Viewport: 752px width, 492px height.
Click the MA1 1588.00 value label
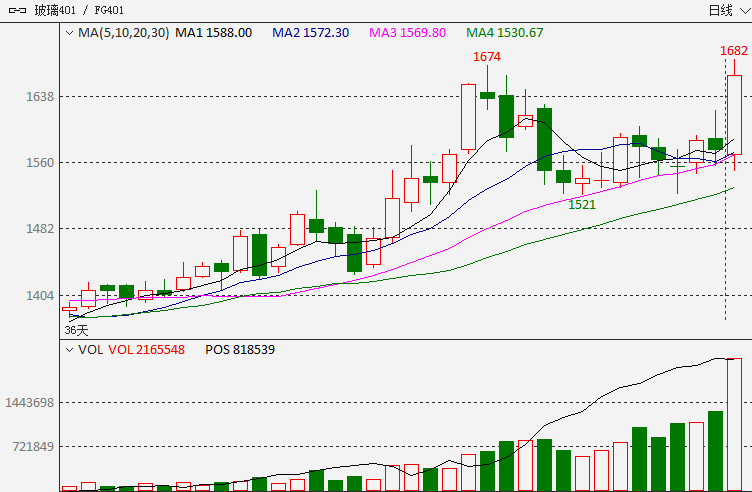213,33
